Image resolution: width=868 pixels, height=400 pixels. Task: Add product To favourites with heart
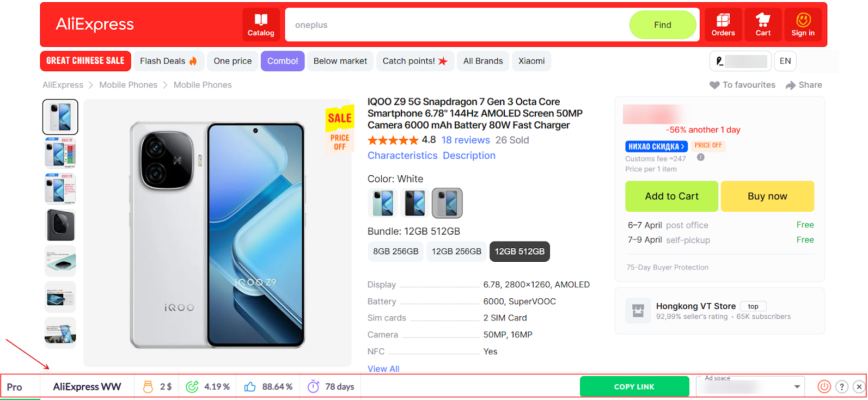click(742, 85)
